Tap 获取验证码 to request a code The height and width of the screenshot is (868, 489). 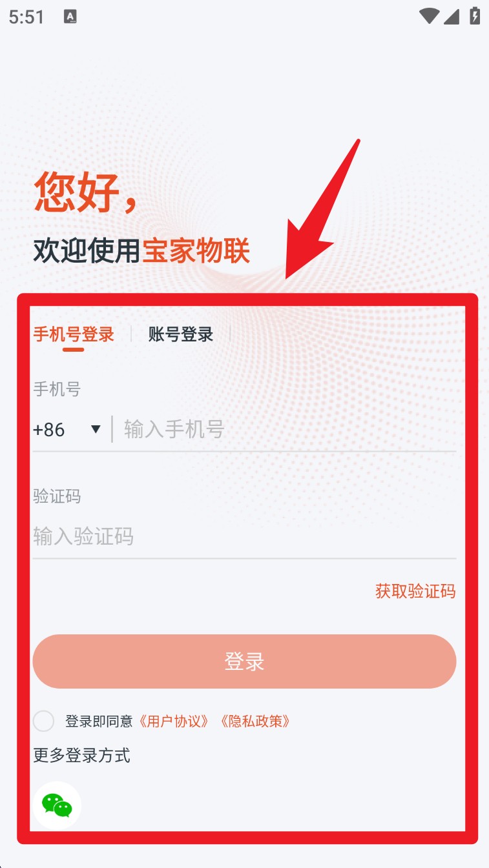tap(415, 591)
